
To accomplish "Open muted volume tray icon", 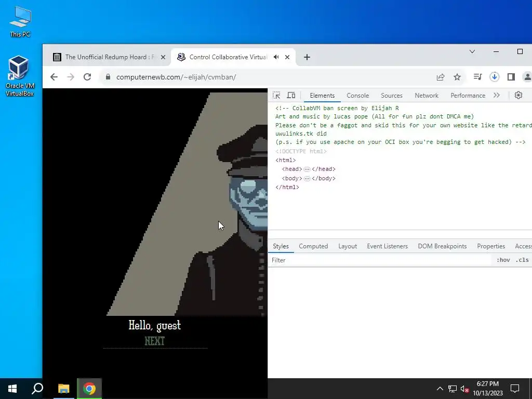I will (465, 389).
